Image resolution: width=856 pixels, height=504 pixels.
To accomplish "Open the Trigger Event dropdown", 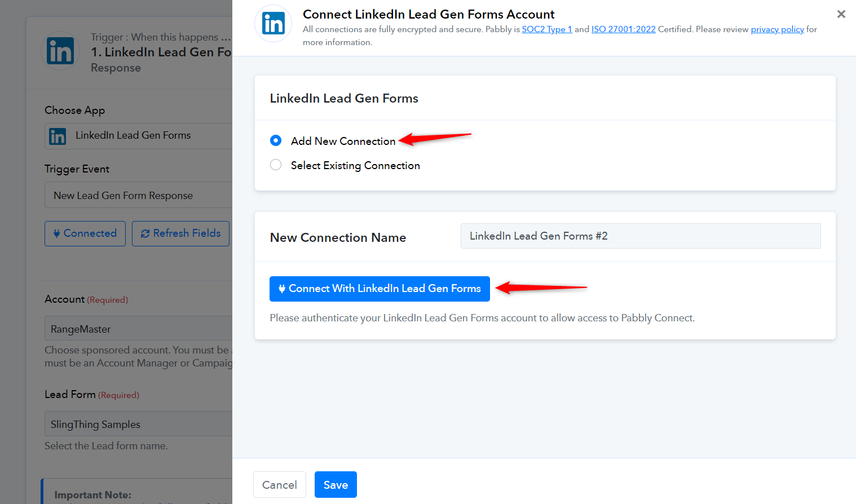I will [x=139, y=195].
